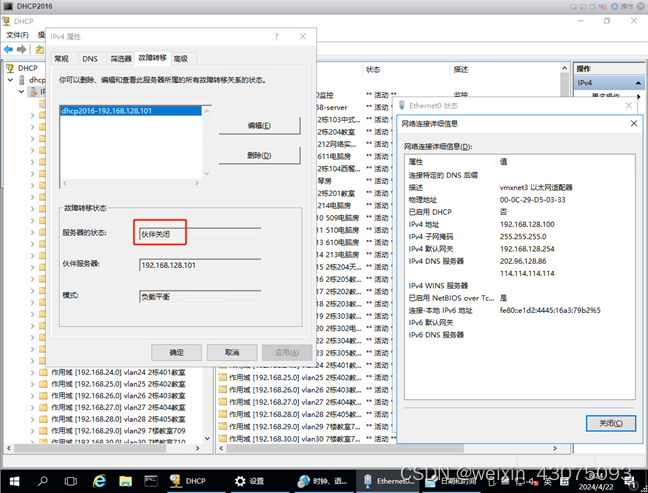Switch to the 常规 tab

tap(62, 59)
